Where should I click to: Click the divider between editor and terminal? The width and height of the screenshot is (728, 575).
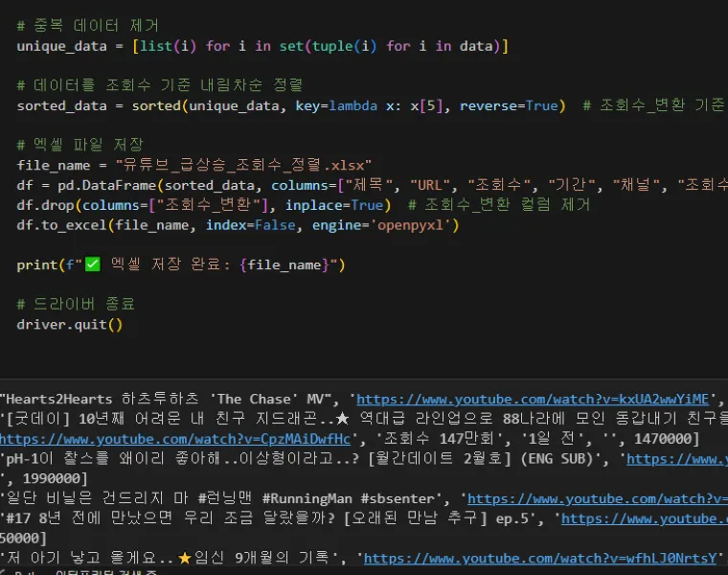coord(364,376)
